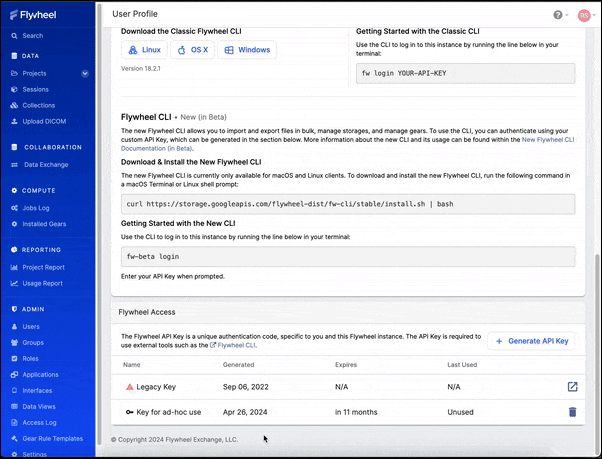This screenshot has width=602, height=459.
Task: Open Installed Gears page
Action: (x=44, y=224)
